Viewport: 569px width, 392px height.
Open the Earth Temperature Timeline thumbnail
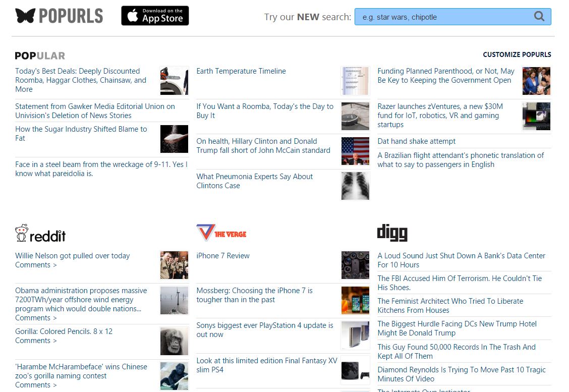click(x=355, y=81)
